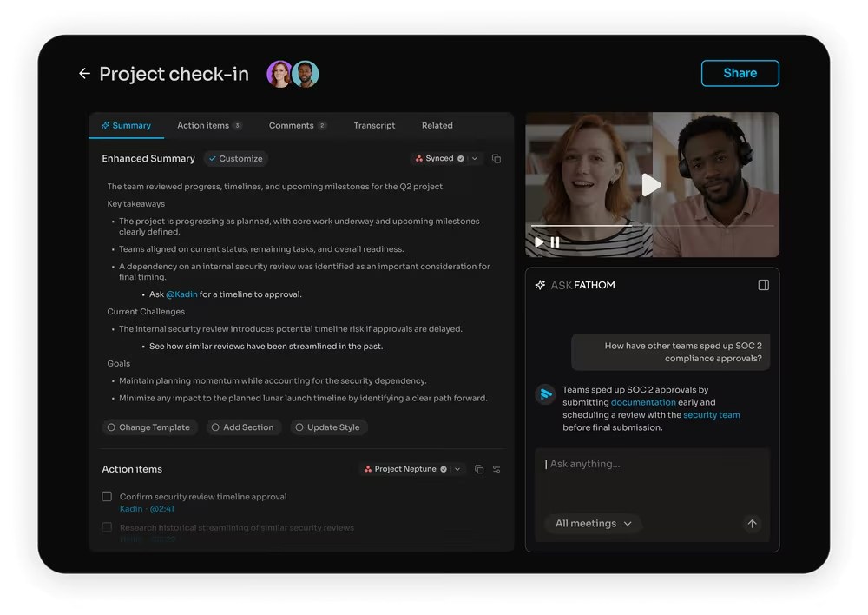Click the Project check-in title
The image size is (868, 615).
174,74
